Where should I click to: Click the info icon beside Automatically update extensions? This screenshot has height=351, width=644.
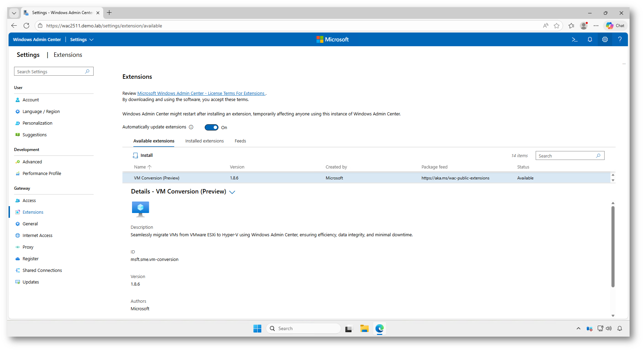click(191, 127)
